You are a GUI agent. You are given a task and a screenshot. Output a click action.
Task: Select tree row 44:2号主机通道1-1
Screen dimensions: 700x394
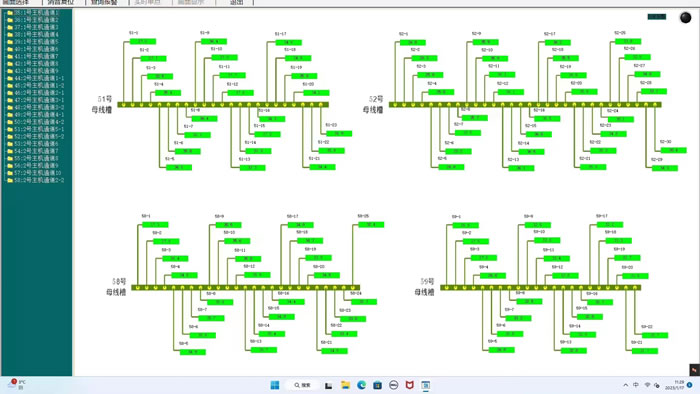35,78
